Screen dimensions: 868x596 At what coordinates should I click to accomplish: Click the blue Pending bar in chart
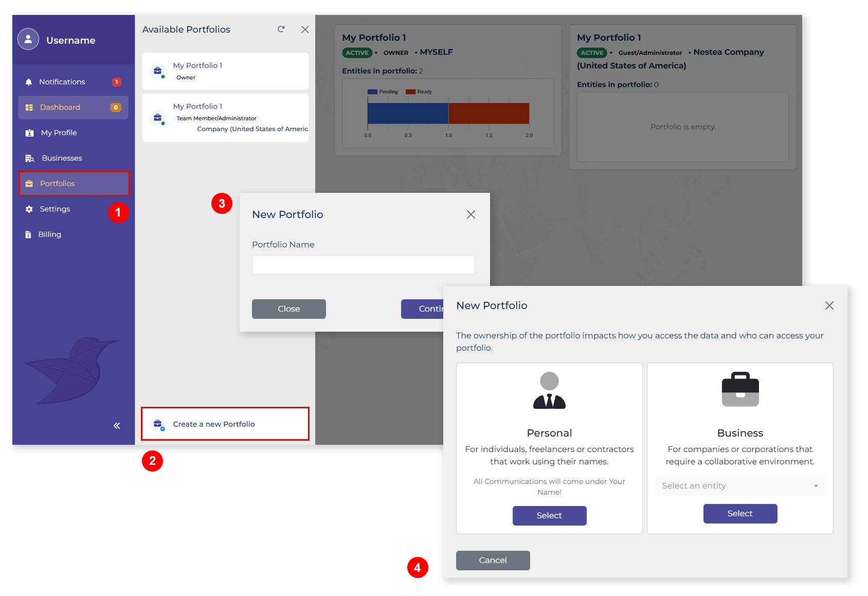408,114
